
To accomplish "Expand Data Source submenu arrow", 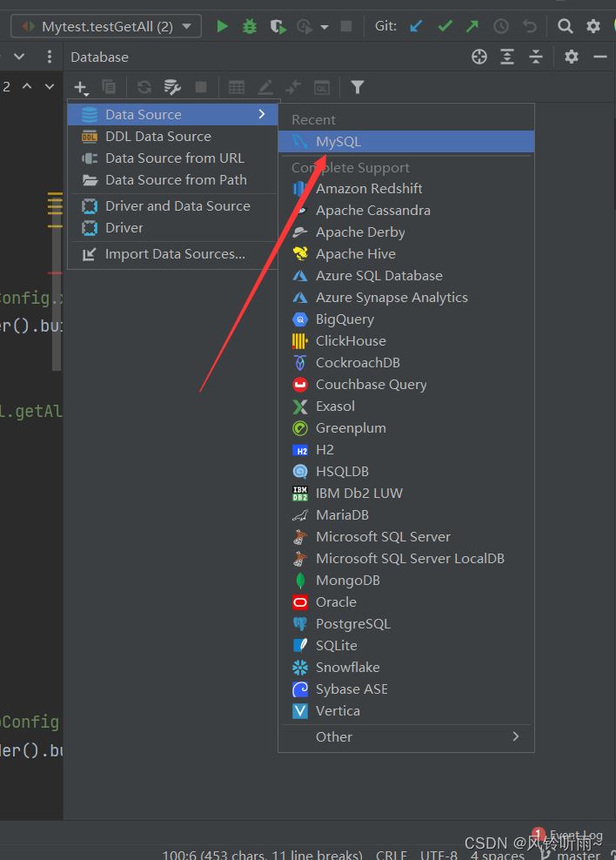I will 262,114.
